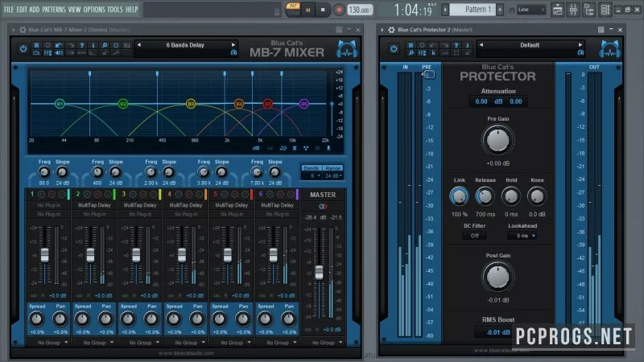The width and height of the screenshot is (644, 362).
Task: Click band 2 MultiTap Delay plug-in slot
Action: (x=94, y=205)
